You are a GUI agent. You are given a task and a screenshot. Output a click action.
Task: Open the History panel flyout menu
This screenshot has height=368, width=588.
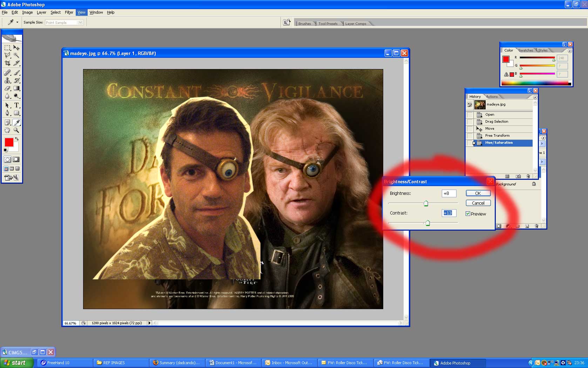tap(535, 97)
